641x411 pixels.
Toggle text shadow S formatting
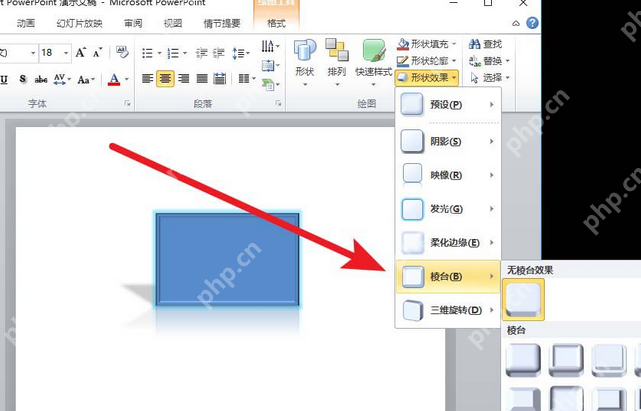click(x=23, y=79)
